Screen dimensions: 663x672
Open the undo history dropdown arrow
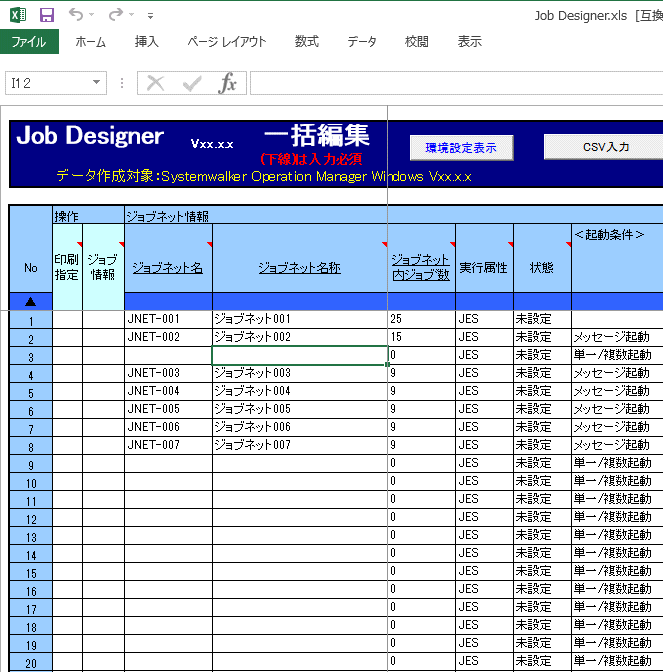coord(91,15)
